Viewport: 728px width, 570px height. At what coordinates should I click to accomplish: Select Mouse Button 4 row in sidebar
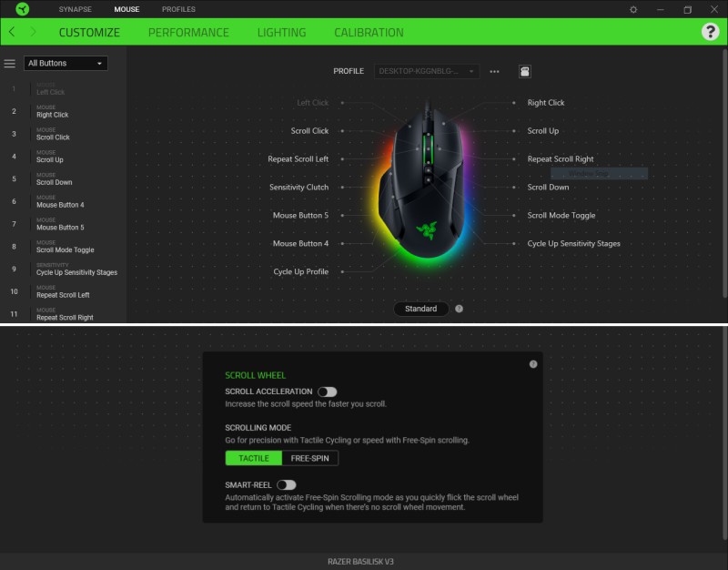63,201
